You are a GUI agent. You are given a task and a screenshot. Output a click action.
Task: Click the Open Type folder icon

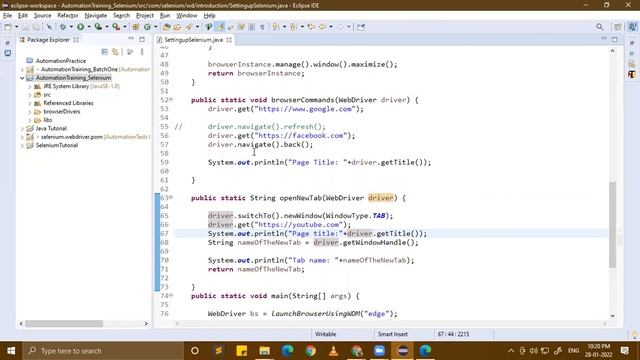pyautogui.click(x=166, y=27)
